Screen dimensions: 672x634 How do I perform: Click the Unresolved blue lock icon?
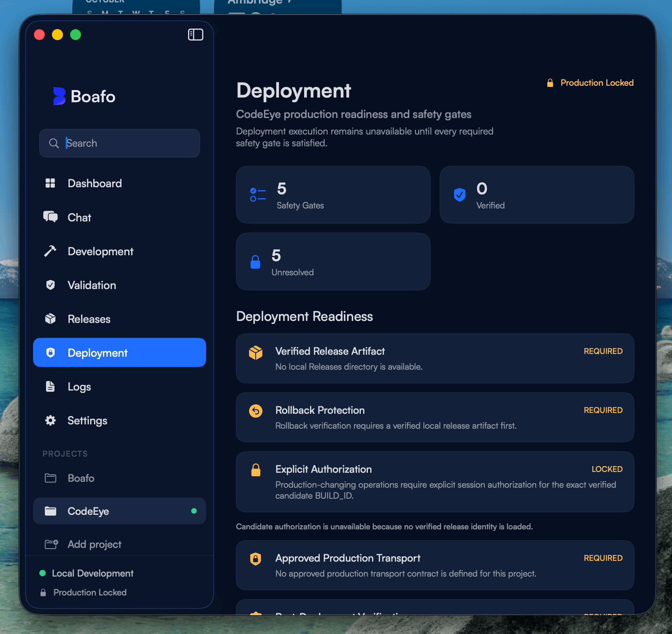(x=255, y=262)
